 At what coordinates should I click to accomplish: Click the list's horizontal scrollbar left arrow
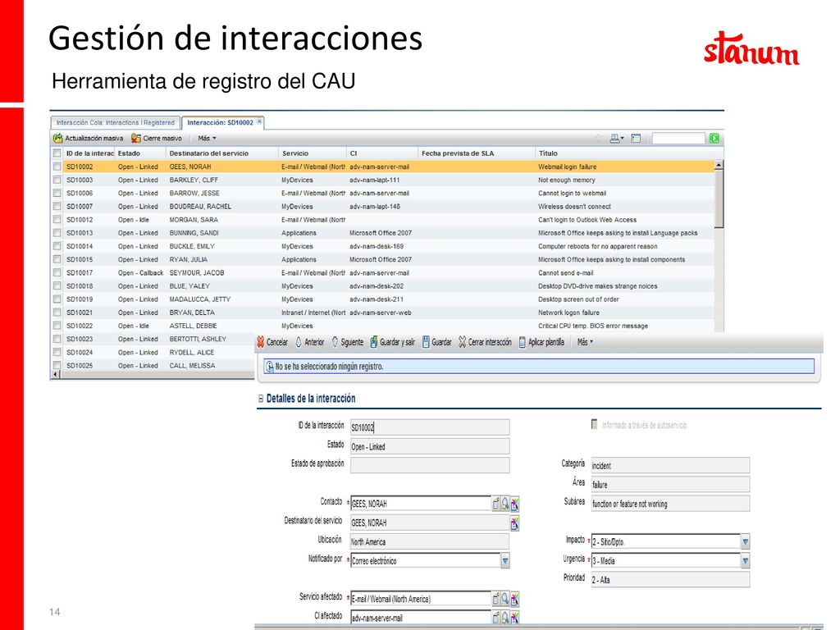(56, 374)
